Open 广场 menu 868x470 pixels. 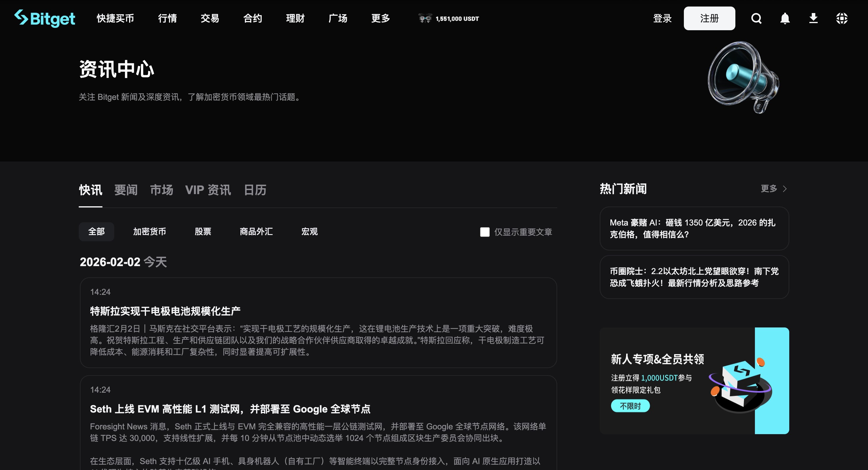[x=338, y=18]
